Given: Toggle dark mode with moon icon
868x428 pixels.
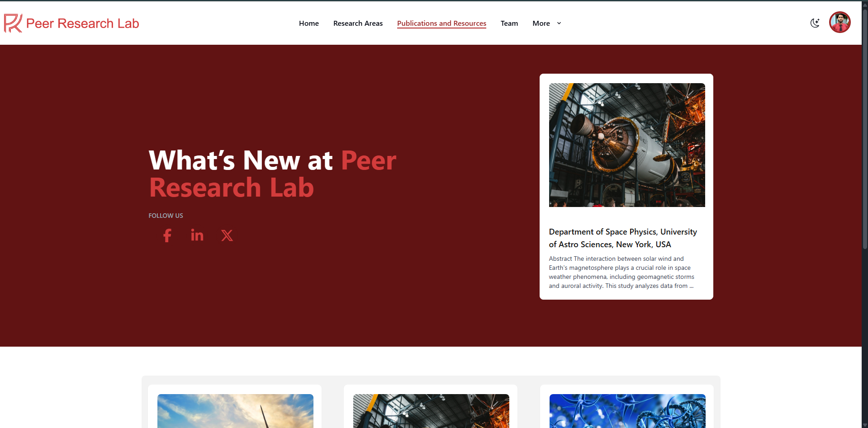Looking at the screenshot, I should coord(815,23).
